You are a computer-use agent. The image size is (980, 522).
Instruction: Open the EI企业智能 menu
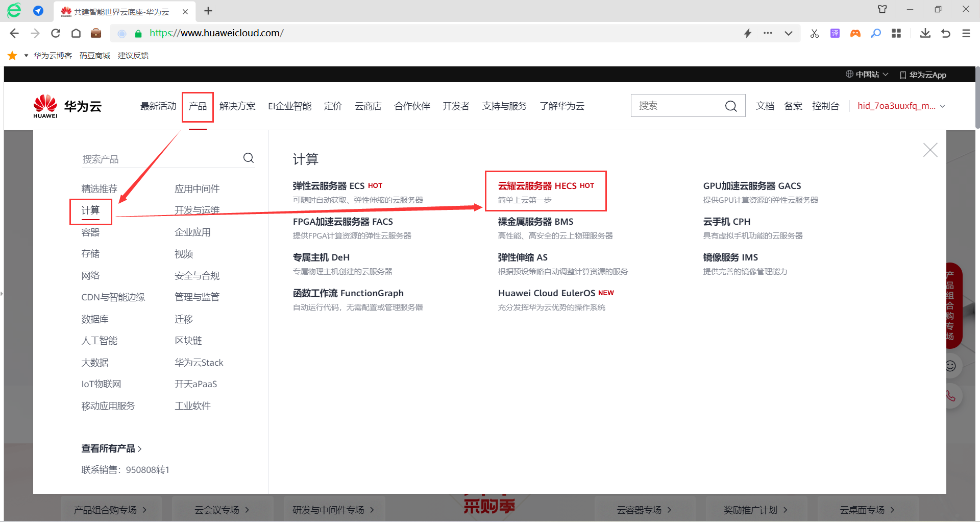click(x=290, y=106)
